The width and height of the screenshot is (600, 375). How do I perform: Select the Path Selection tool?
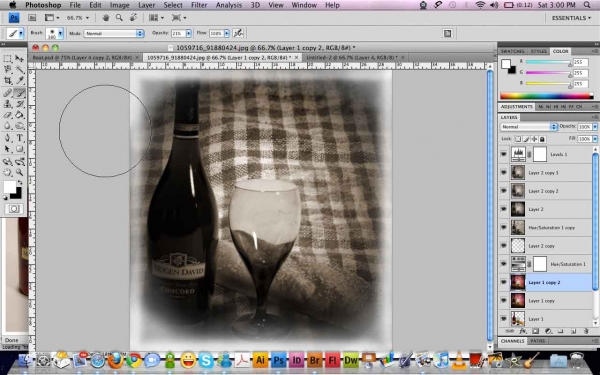[x=8, y=149]
